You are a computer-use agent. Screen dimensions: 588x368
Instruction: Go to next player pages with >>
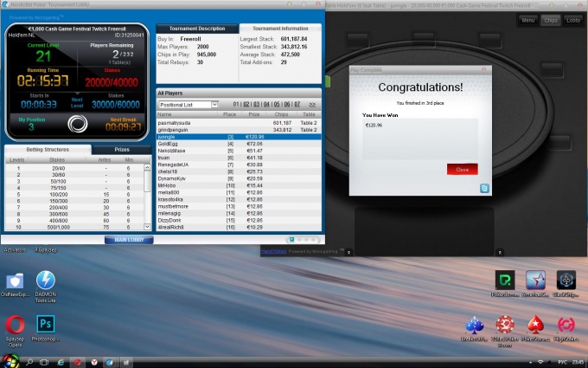tap(312, 105)
